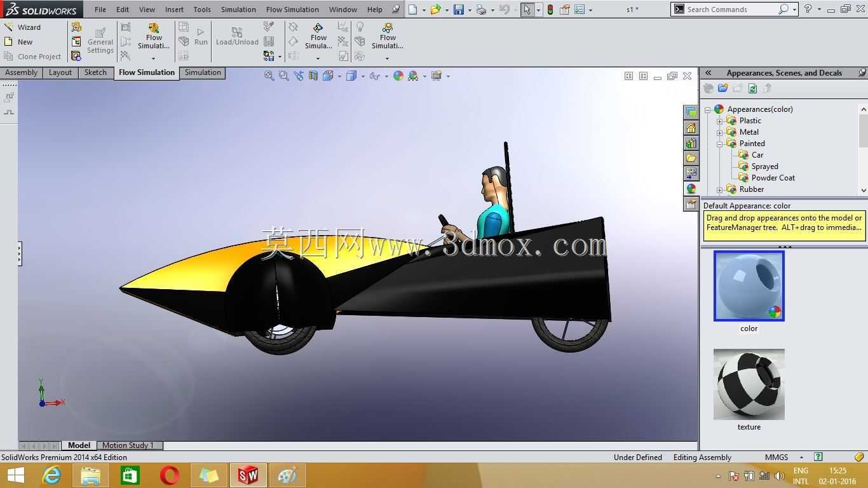Click the Clone Project command
The width and height of the screenshot is (868, 488).
[32, 57]
